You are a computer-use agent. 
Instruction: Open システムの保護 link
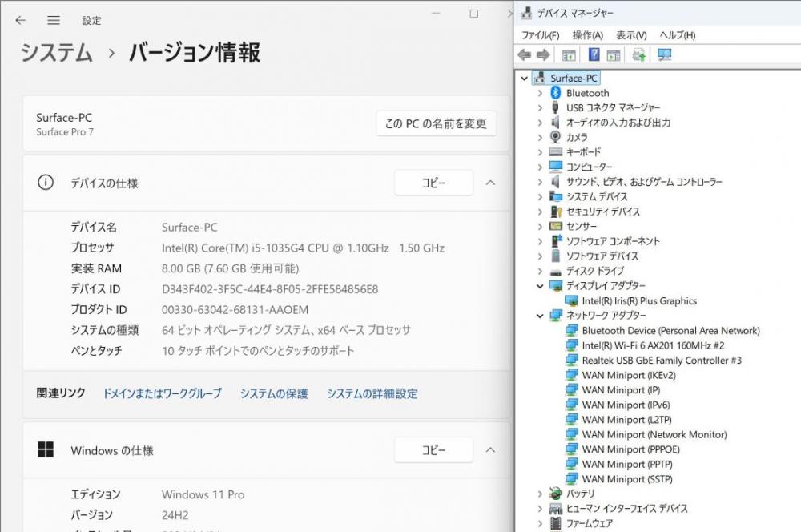click(274, 393)
